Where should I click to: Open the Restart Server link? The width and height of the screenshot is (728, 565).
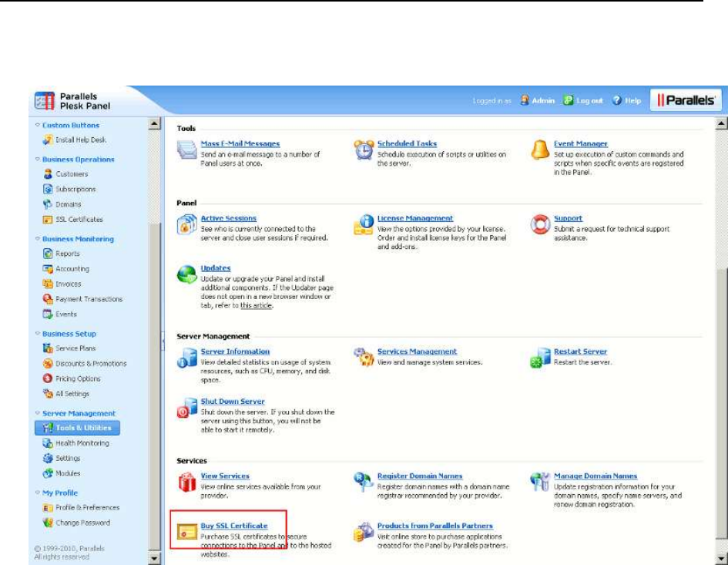[580, 351]
